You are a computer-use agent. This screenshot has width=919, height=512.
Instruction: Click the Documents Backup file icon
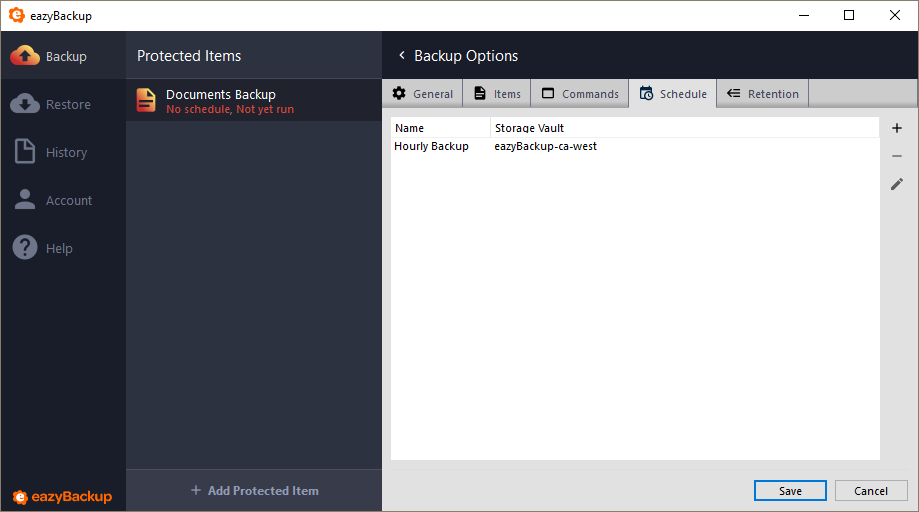[x=146, y=100]
